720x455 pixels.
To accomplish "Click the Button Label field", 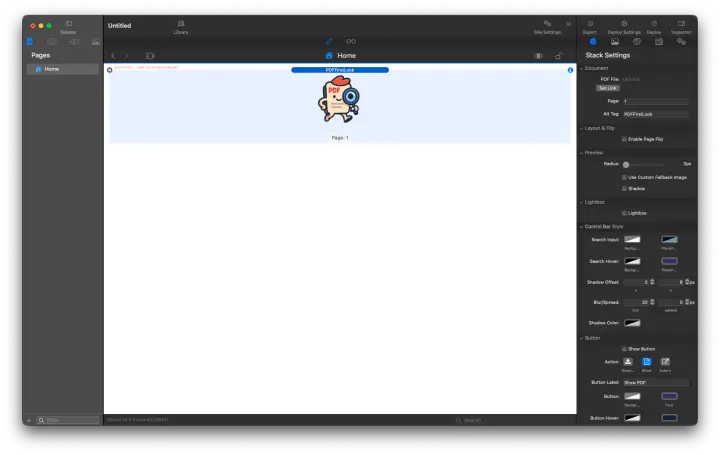I will pyautogui.click(x=656, y=383).
